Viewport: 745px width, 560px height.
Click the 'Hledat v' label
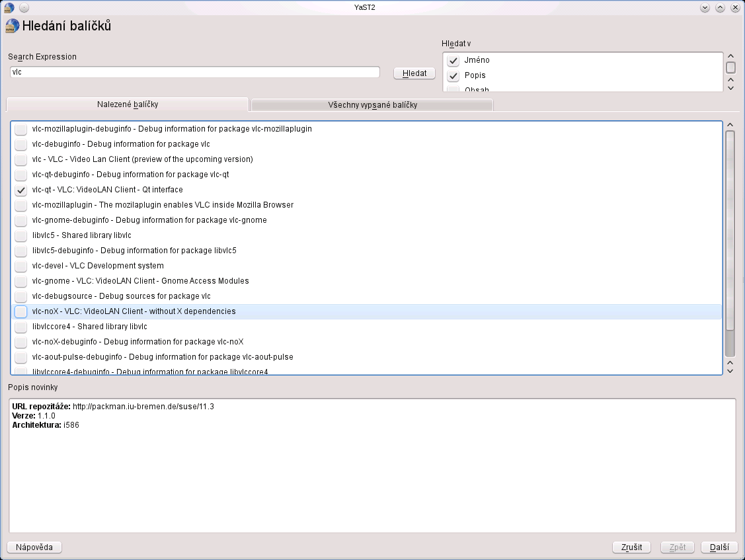pos(456,44)
